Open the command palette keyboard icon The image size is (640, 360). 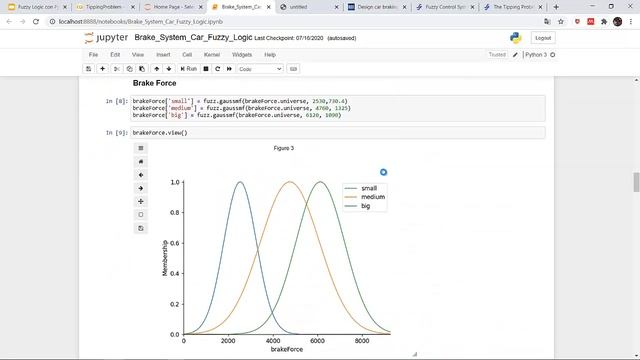[293, 69]
